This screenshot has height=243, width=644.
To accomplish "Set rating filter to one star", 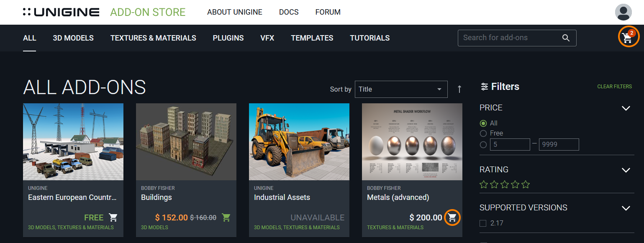I will pos(484,184).
